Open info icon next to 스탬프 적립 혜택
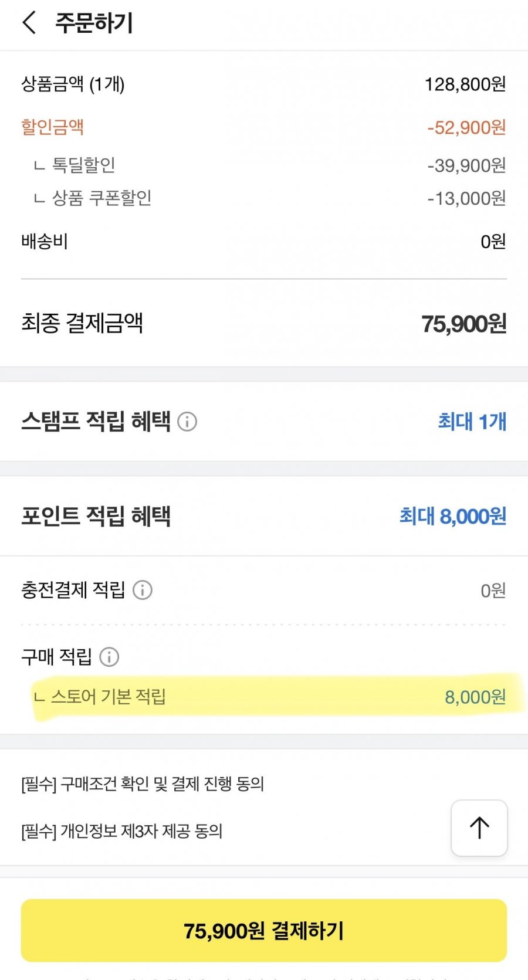This screenshot has height=980, width=528. click(187, 422)
